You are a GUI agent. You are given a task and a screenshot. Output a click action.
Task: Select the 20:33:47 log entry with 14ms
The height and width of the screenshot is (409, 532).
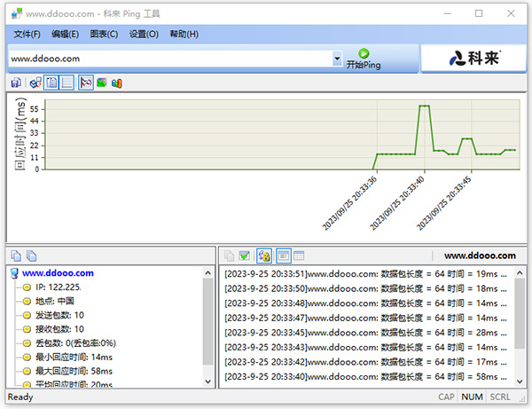(x=365, y=318)
